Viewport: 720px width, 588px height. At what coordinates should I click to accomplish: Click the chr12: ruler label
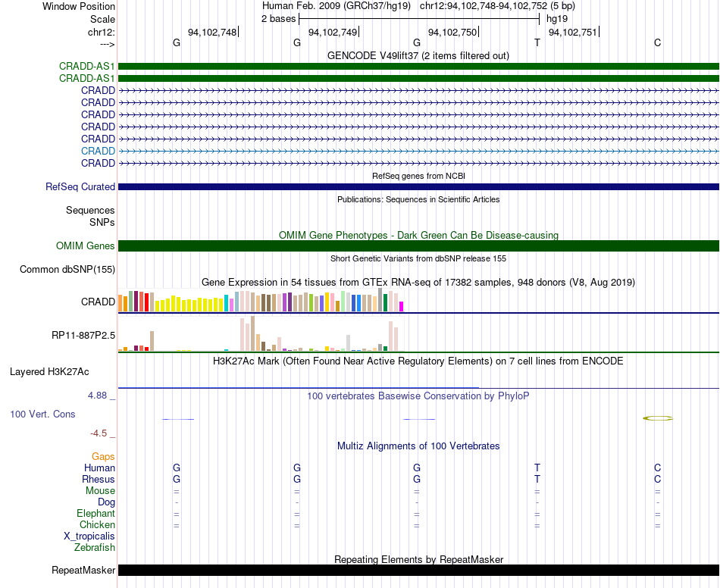[101, 32]
